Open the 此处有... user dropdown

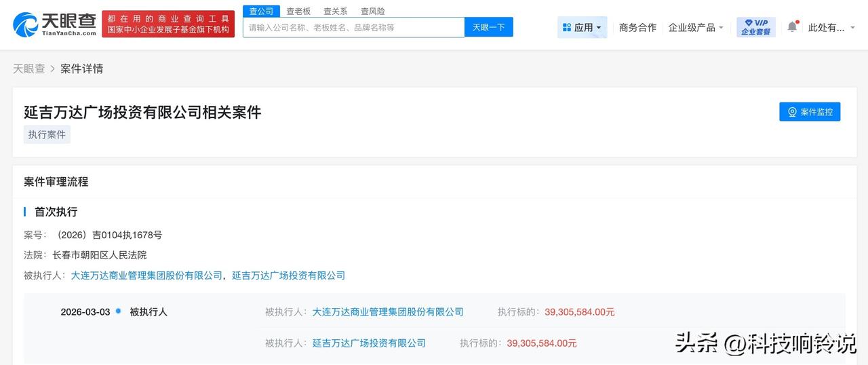pyautogui.click(x=831, y=27)
